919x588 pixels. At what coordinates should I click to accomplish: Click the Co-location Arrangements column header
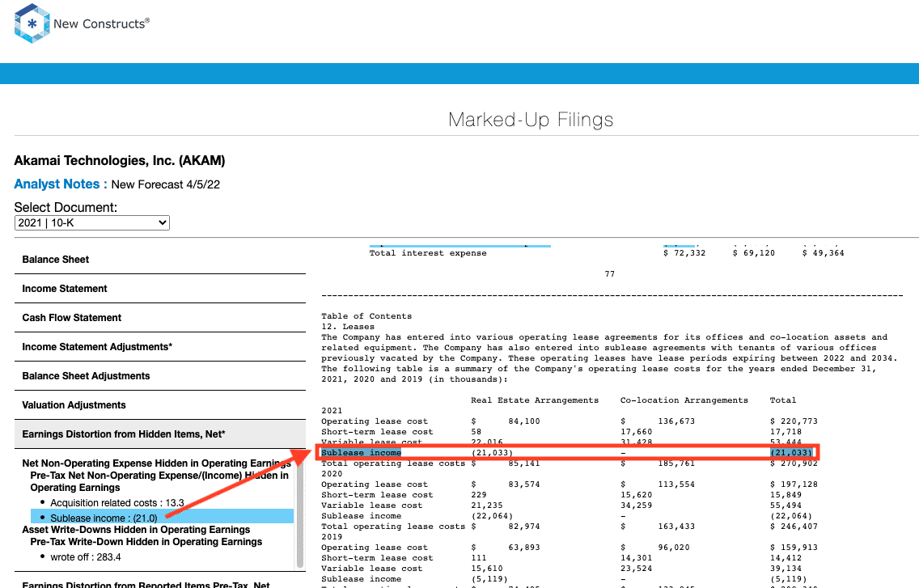(x=684, y=400)
